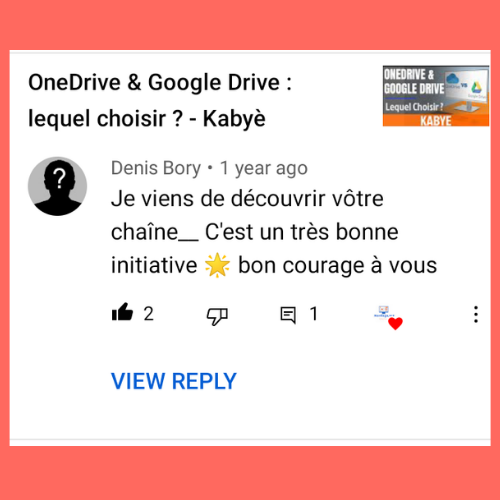This screenshot has width=500, height=500.
Task: Open the reply speech-bubble icon
Action: [x=288, y=315]
